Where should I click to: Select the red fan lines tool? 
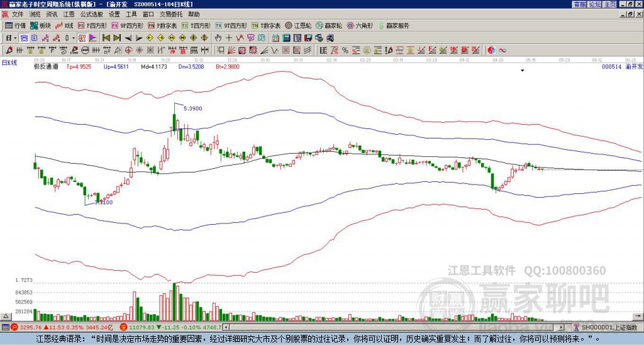pos(231,50)
